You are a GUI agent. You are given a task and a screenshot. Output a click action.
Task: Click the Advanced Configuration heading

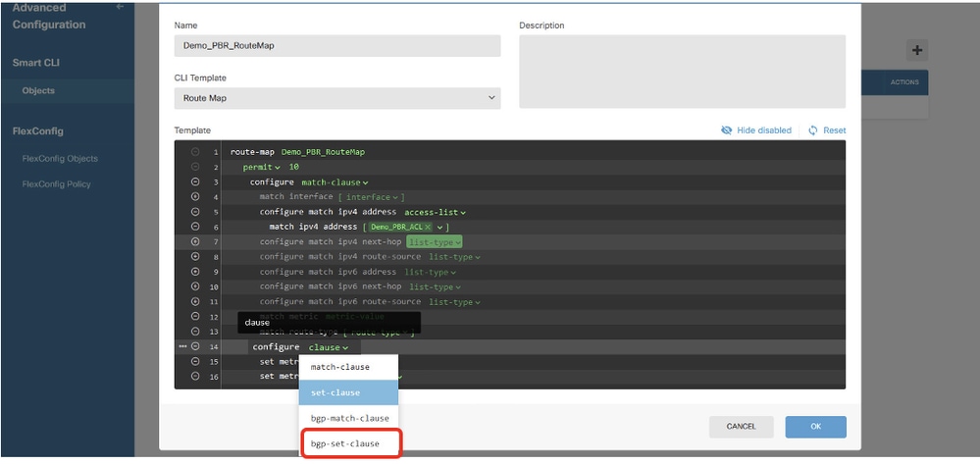pos(49,17)
